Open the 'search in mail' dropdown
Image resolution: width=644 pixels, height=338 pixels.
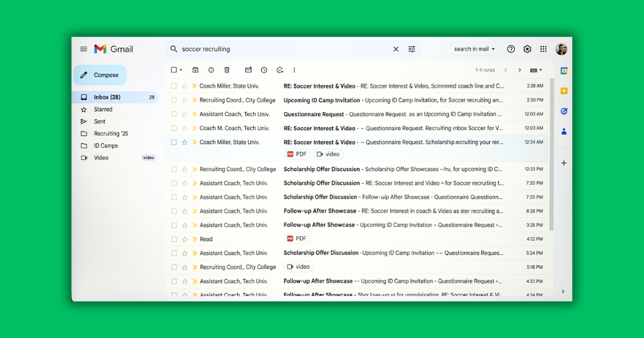pyautogui.click(x=474, y=49)
